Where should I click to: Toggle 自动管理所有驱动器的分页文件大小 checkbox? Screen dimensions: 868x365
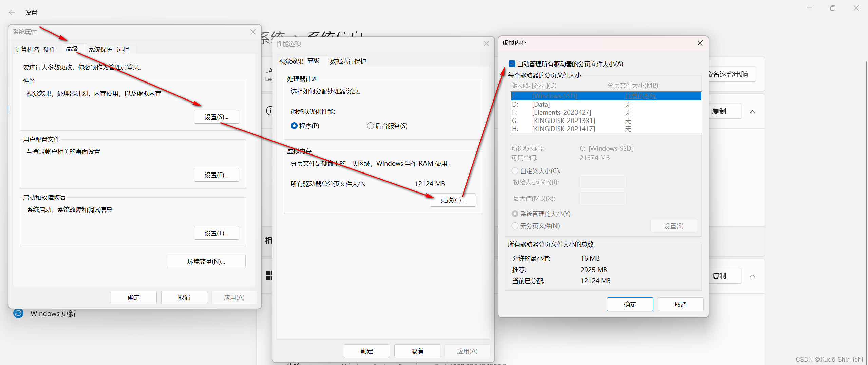coord(512,64)
